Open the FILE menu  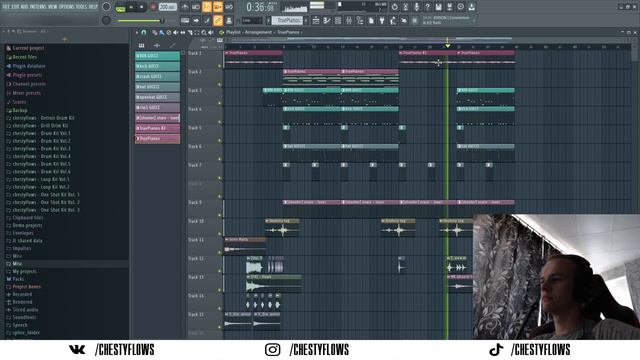click(6, 7)
